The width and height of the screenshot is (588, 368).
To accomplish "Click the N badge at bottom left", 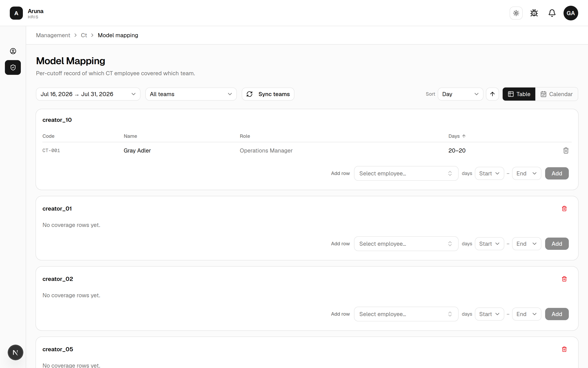I will [15, 352].
